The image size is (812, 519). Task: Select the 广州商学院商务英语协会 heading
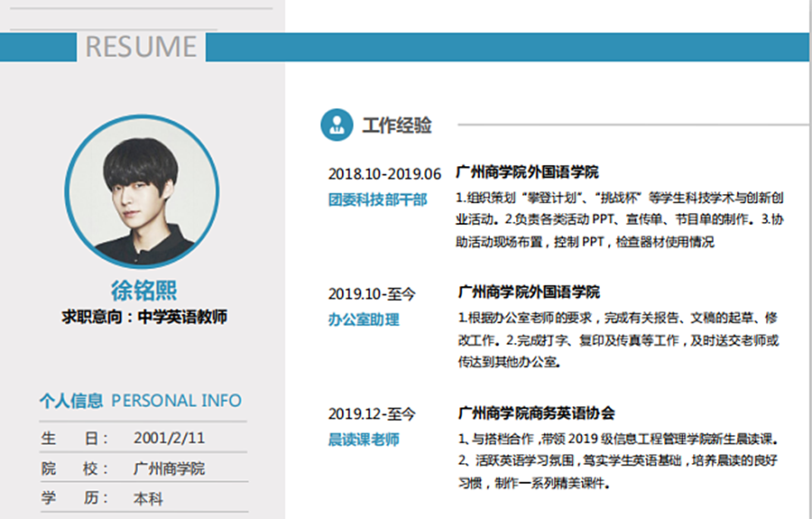pyautogui.click(x=537, y=413)
